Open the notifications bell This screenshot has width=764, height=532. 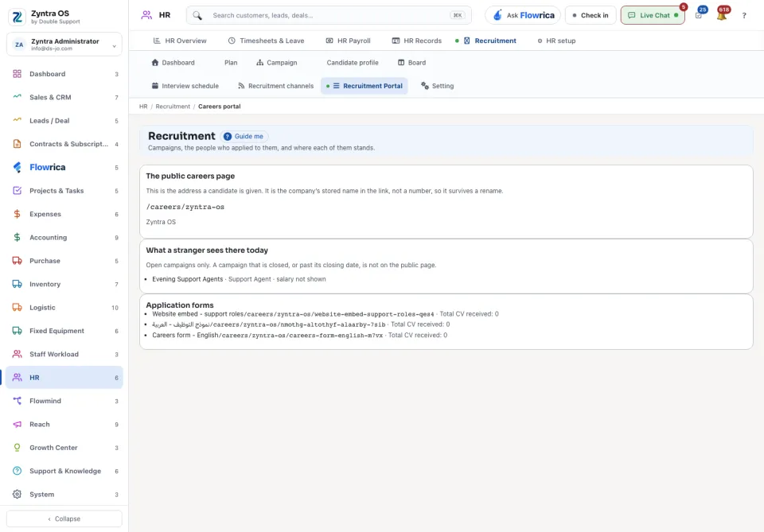722,16
